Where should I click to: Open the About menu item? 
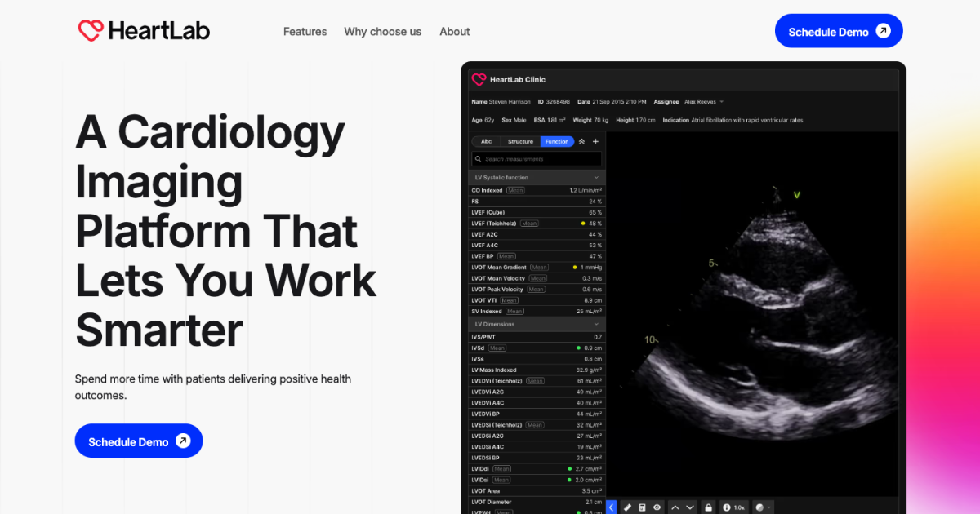[454, 31]
